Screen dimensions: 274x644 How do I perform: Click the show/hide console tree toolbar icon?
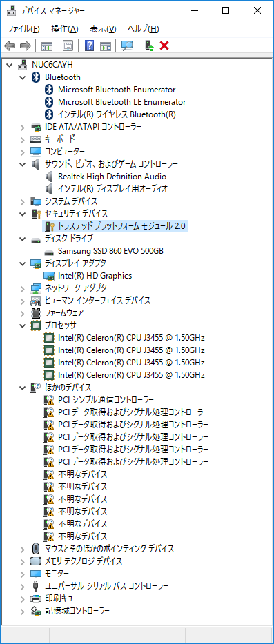(47, 46)
